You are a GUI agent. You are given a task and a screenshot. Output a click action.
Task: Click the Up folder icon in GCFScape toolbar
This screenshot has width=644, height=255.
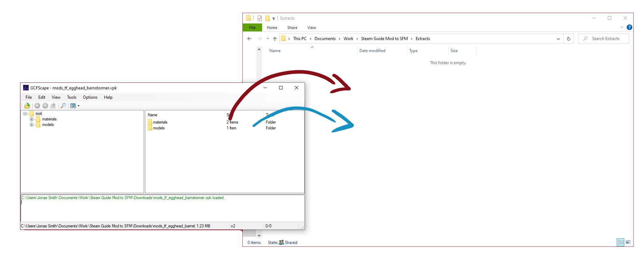tap(53, 106)
